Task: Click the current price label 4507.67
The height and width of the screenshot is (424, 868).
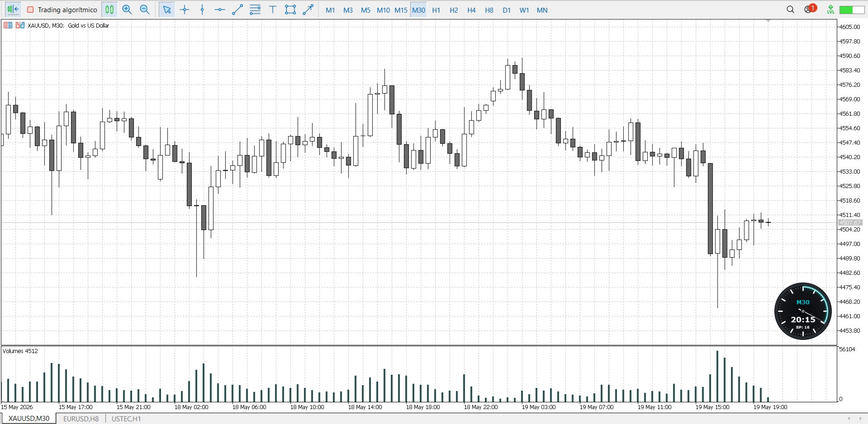Action: click(850, 222)
